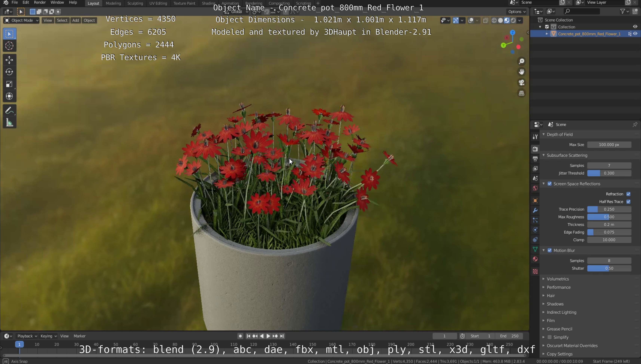Select the Measure ruler tool

tap(10, 123)
